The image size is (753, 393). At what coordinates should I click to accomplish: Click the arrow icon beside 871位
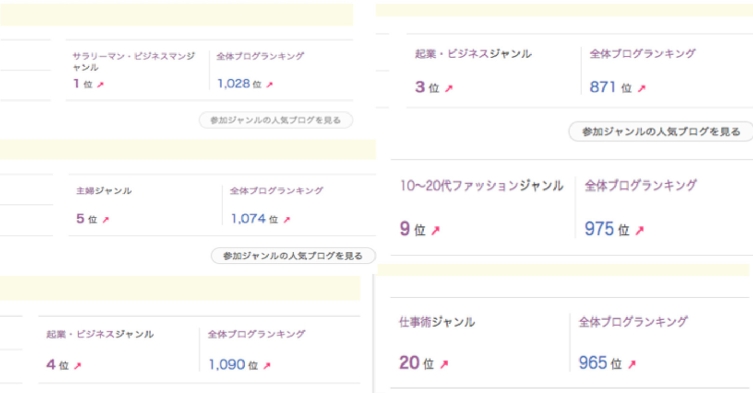point(642,88)
